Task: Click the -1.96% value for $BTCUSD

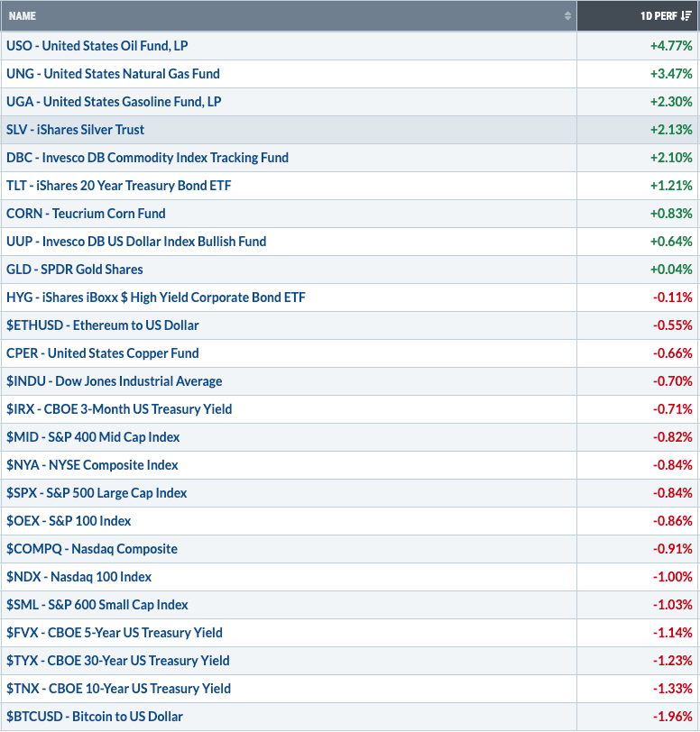Action: tap(672, 717)
